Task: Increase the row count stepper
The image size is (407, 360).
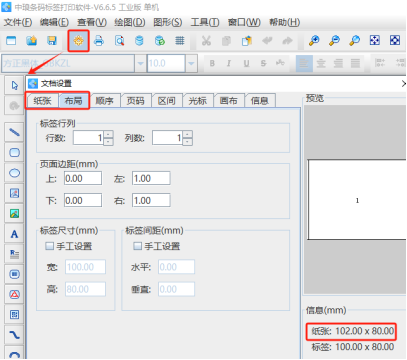Action: click(x=109, y=134)
